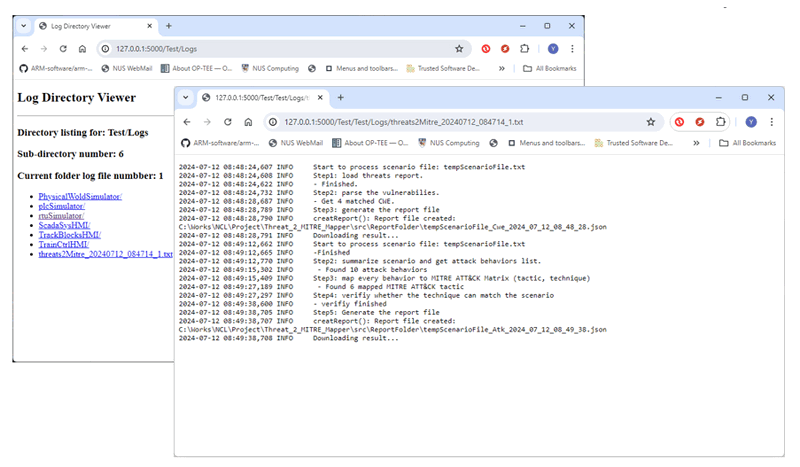Expand tab search dropdown in back window
Image resolution: width=800 pixels, height=467 pixels.
click(23, 26)
